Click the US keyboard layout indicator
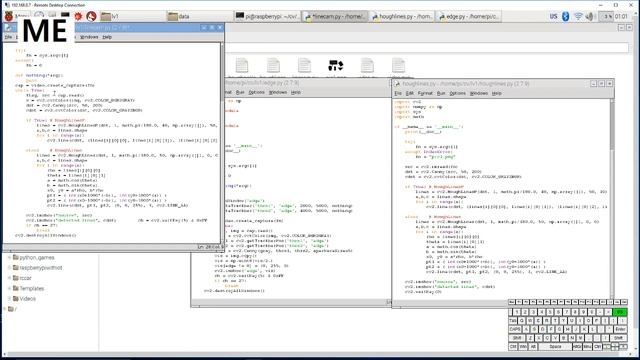Screen dimensions: 640x360 [553, 16]
